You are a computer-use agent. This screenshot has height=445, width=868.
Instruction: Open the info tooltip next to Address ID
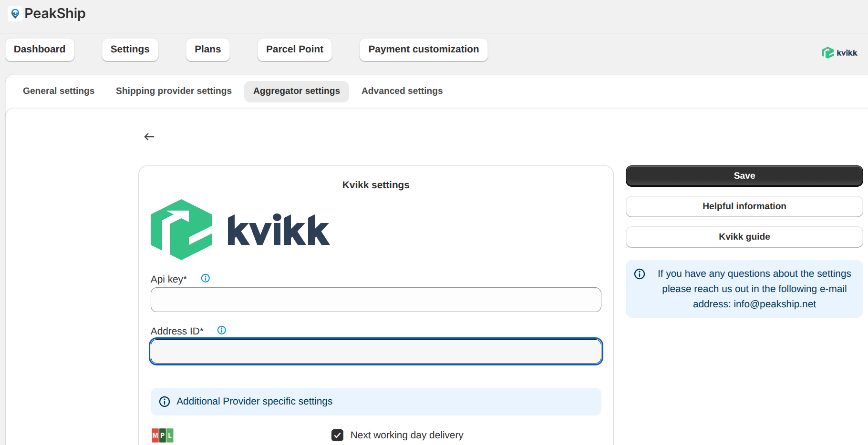[221, 330]
